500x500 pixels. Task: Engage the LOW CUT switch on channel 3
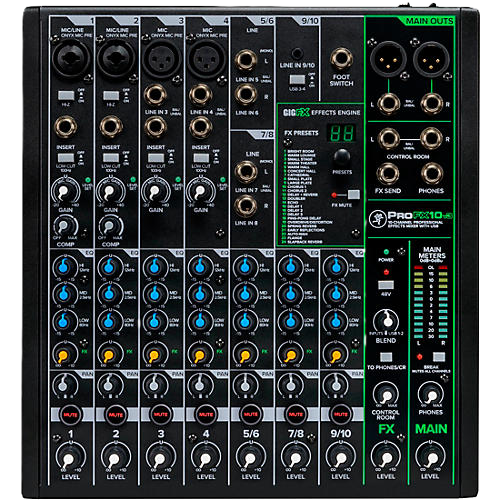(156, 158)
